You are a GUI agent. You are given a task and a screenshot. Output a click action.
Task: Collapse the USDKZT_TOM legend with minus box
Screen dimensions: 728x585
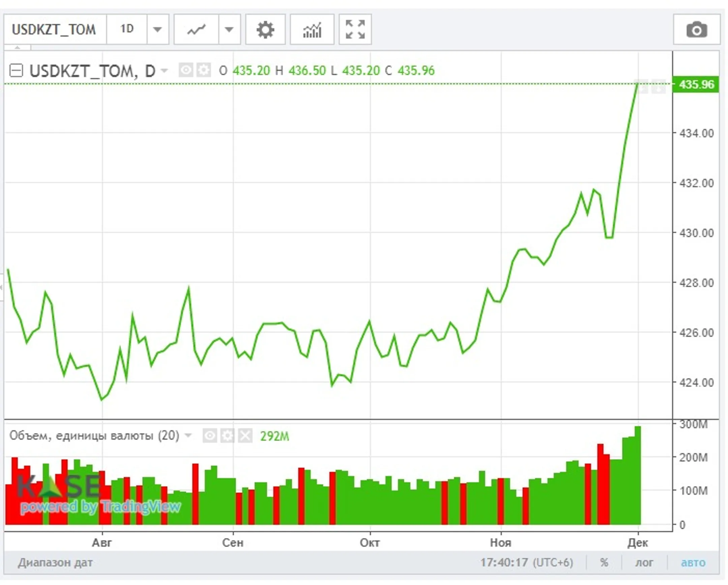click(x=16, y=70)
